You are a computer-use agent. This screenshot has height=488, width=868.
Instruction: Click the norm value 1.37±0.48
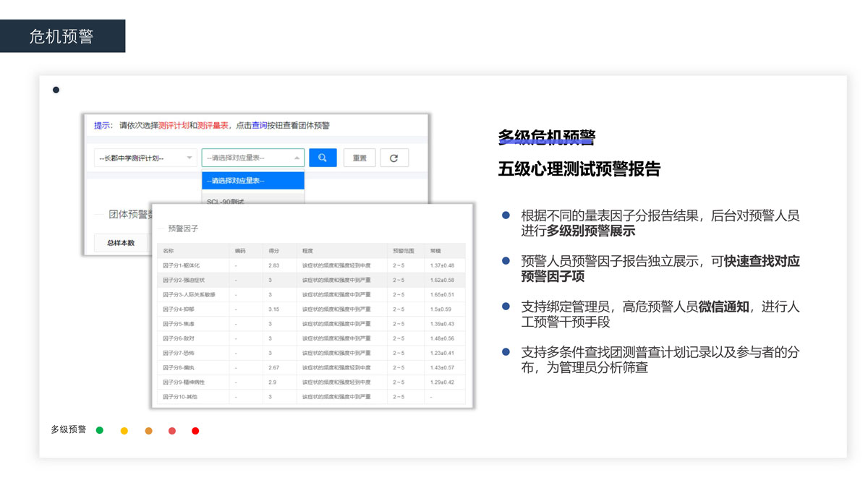(x=442, y=265)
